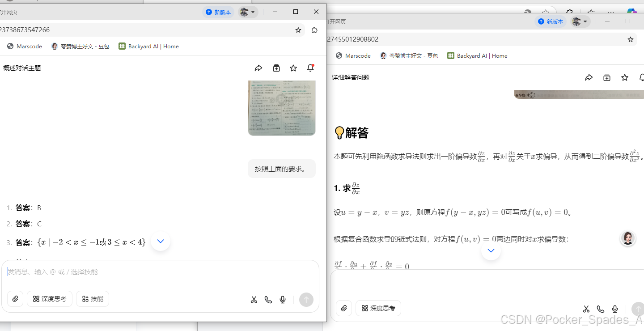Start a voice call in the front chat
The width and height of the screenshot is (644, 331).
[268, 300]
